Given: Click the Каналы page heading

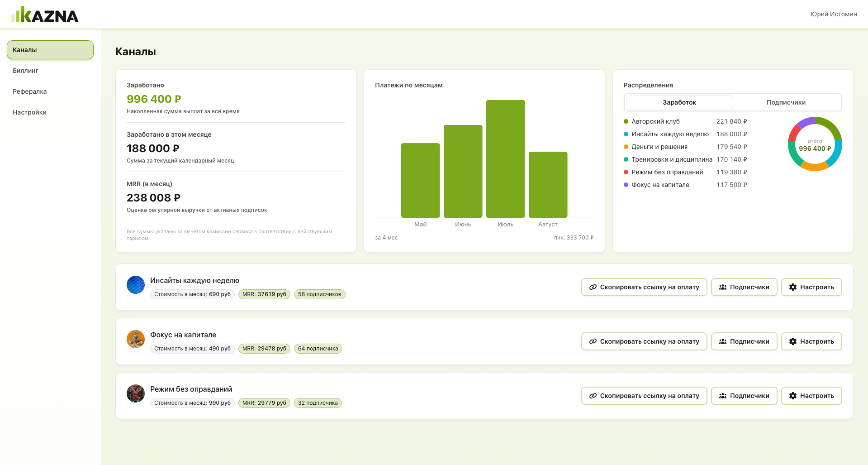Looking at the screenshot, I should tap(136, 52).
